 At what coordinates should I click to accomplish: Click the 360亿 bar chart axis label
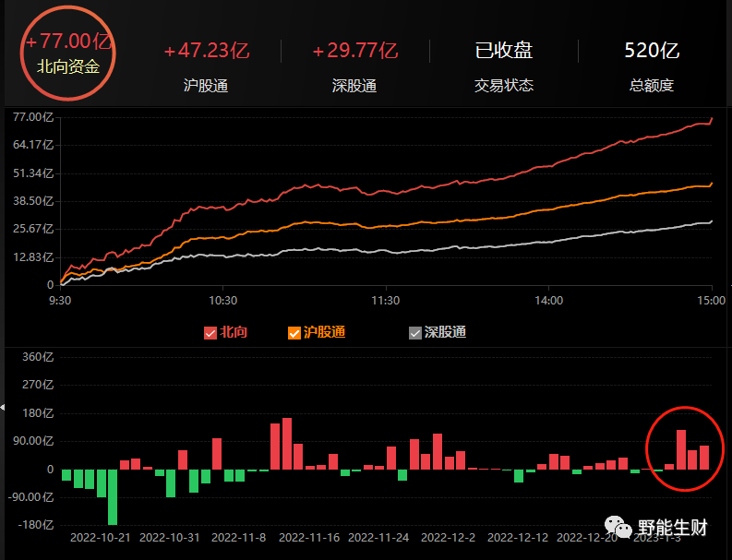38,357
